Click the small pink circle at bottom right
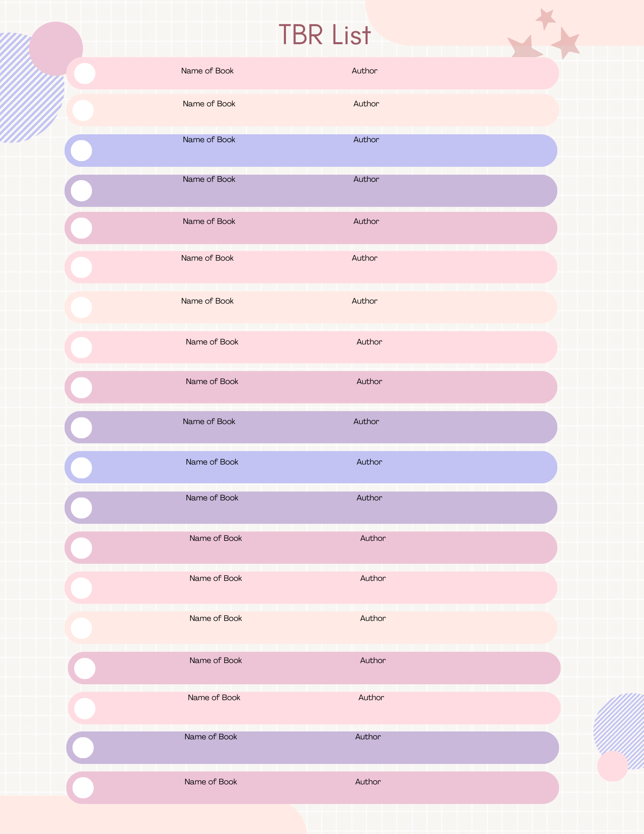This screenshot has height=834, width=644. pyautogui.click(x=612, y=766)
